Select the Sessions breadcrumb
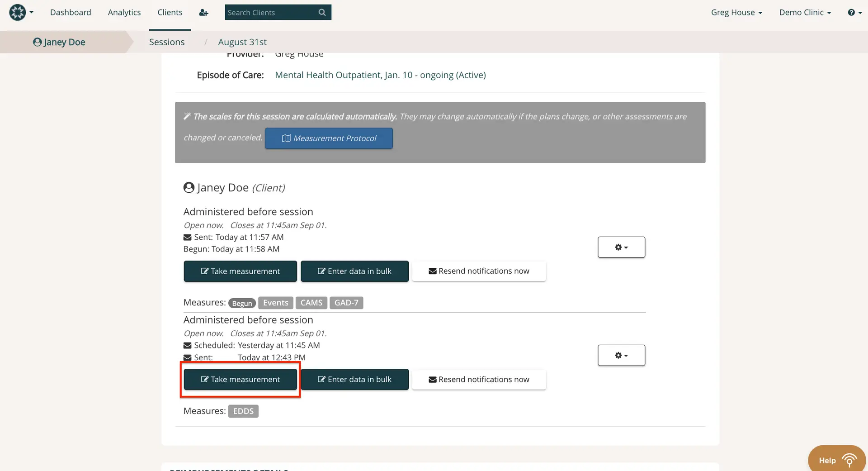This screenshot has height=471, width=868. pyautogui.click(x=166, y=42)
